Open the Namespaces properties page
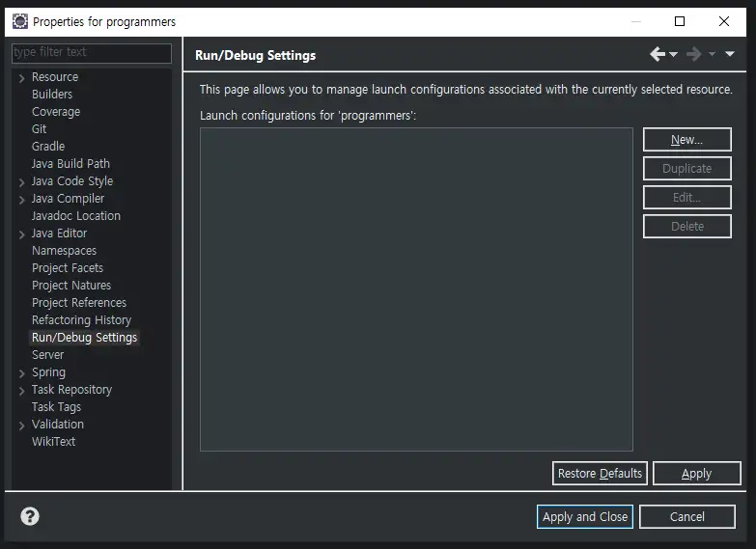 tap(64, 250)
